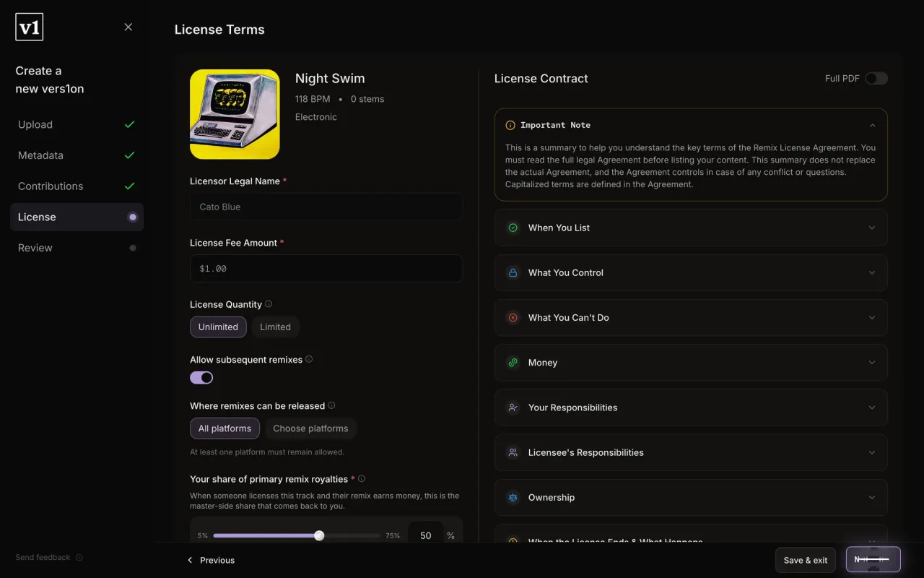The width and height of the screenshot is (924, 578).
Task: Click the License Quantity info icon
Action: click(x=269, y=304)
